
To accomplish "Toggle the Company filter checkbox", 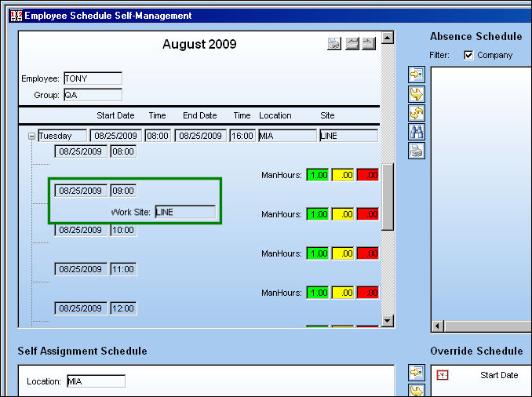I will click(468, 55).
